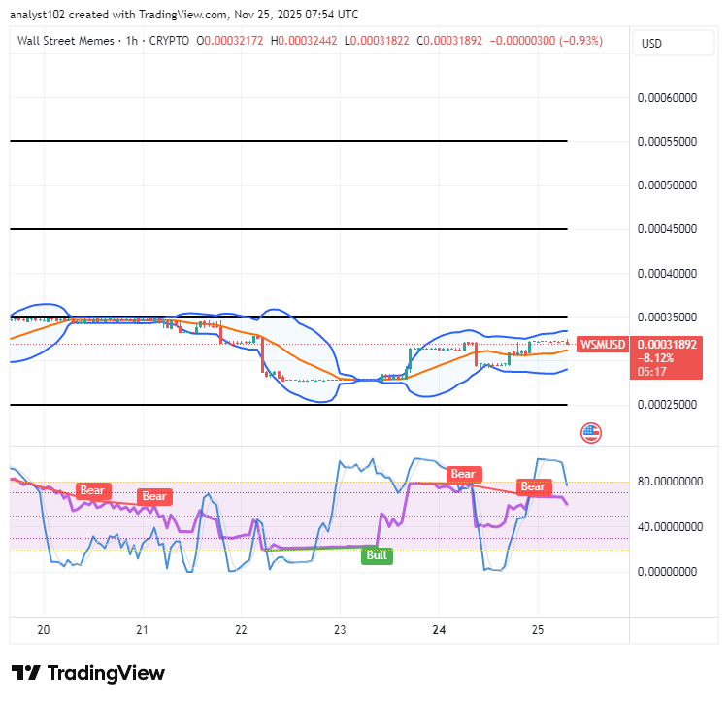Click date 20 on time axis
The height and width of the screenshot is (702, 728).
(x=44, y=630)
